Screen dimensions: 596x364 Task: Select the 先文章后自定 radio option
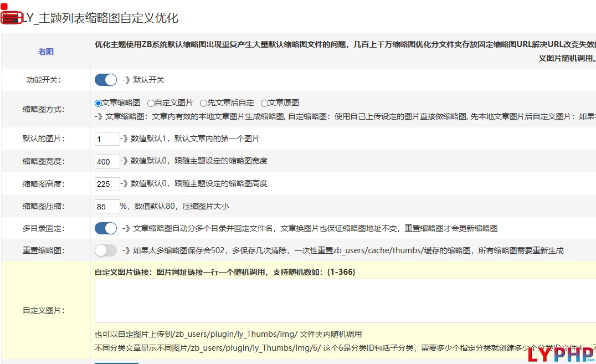[x=203, y=103]
